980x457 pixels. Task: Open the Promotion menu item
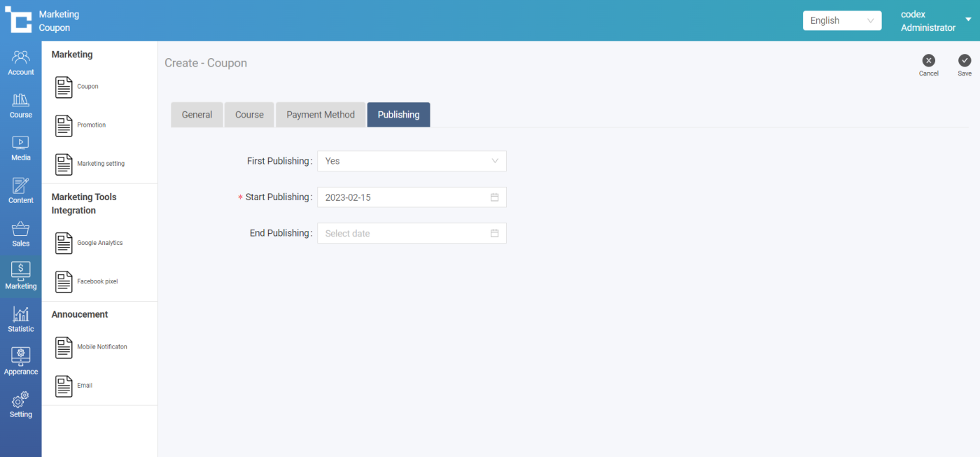pyautogui.click(x=91, y=125)
